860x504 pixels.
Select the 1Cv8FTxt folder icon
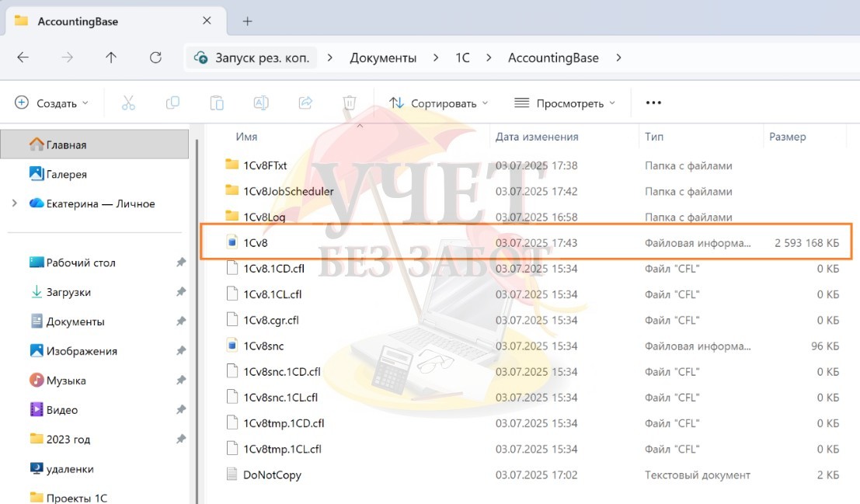232,165
